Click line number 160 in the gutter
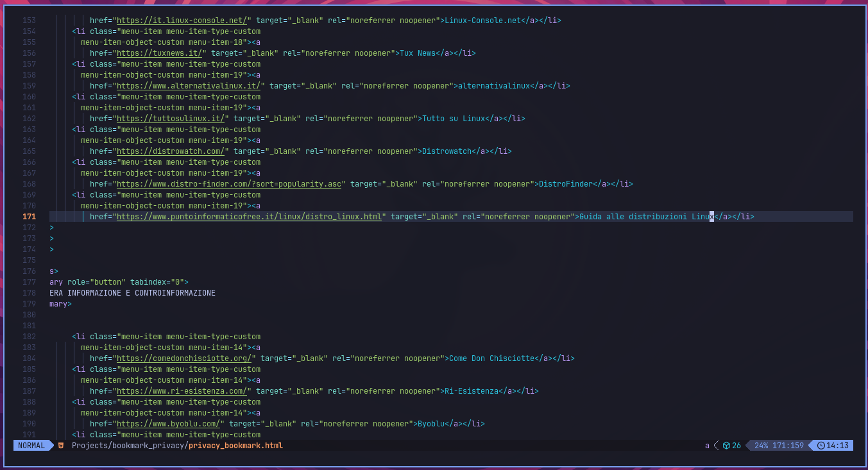The image size is (868, 470). click(x=29, y=97)
